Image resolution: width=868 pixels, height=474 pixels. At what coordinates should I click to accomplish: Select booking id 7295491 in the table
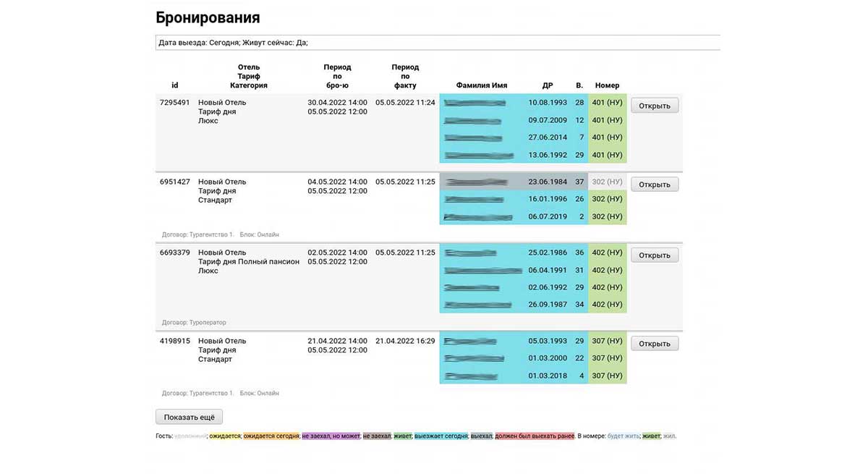(175, 103)
